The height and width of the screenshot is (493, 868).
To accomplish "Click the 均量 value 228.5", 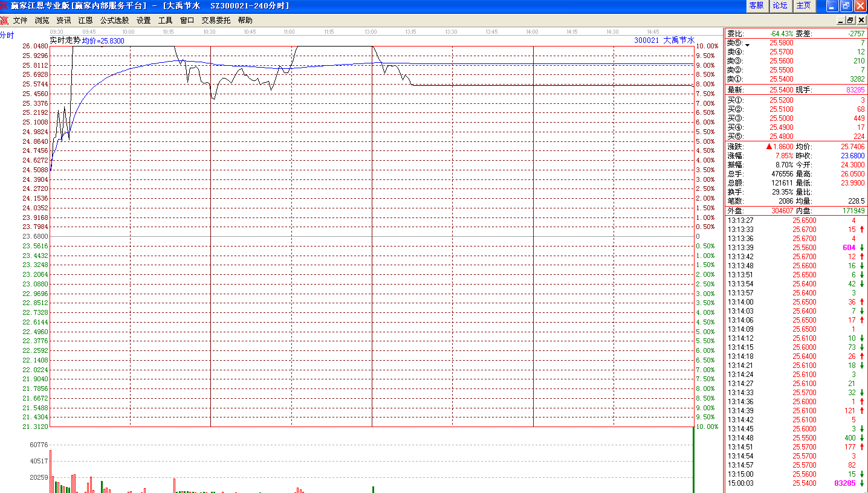I will [x=857, y=201].
